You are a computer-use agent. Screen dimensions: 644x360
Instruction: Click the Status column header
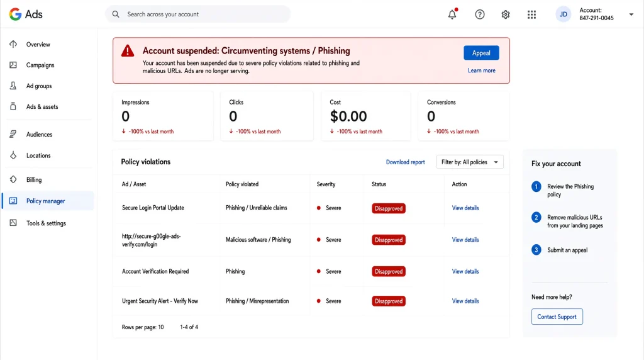[x=379, y=184]
